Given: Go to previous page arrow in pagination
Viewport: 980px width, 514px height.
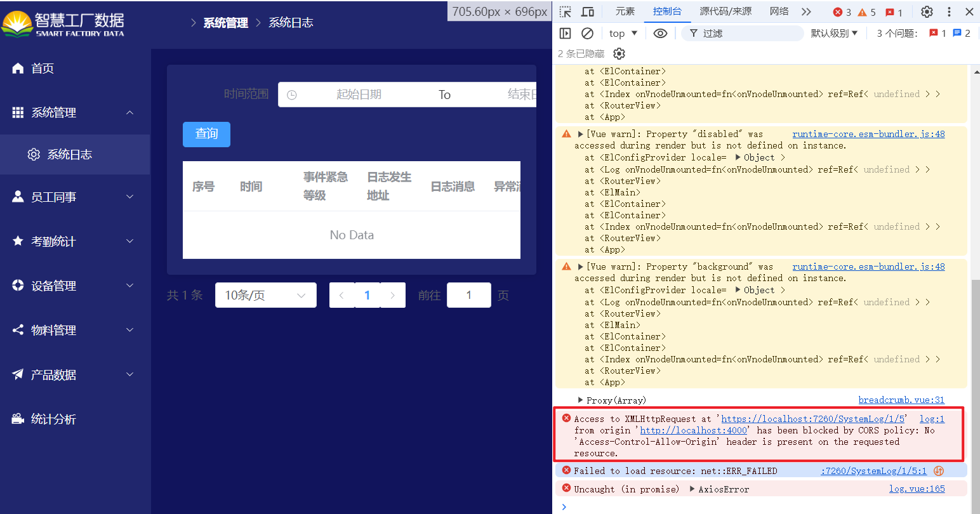Looking at the screenshot, I should pos(341,295).
